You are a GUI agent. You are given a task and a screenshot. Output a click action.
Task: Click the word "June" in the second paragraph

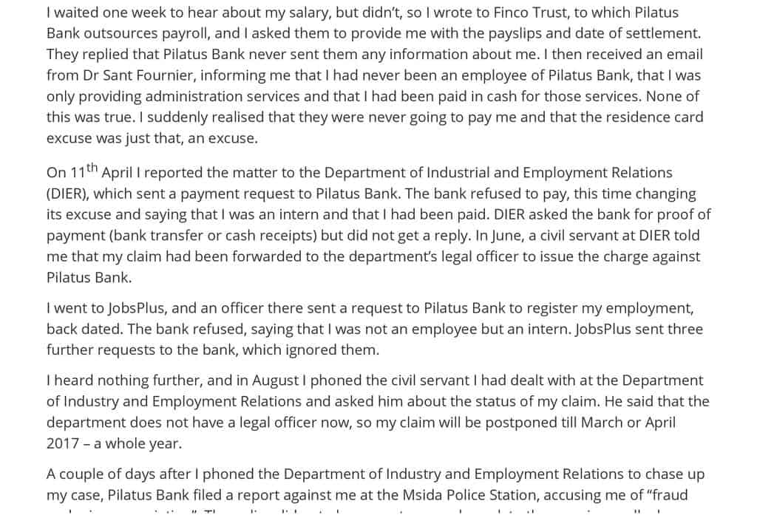pos(507,236)
